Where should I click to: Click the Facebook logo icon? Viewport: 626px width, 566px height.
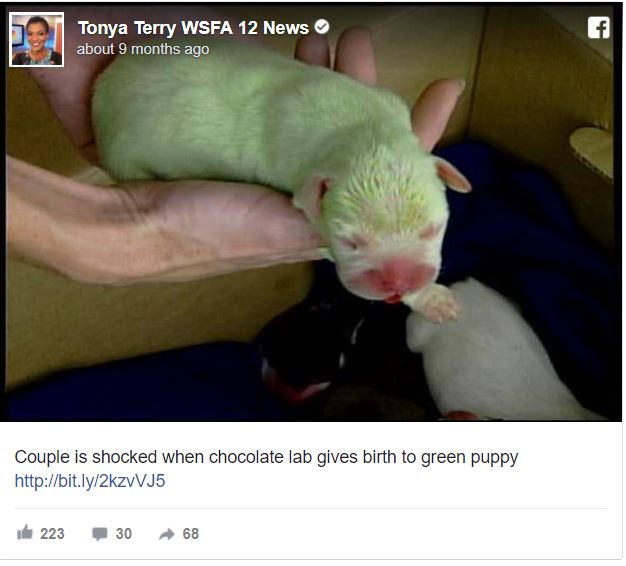tap(598, 28)
